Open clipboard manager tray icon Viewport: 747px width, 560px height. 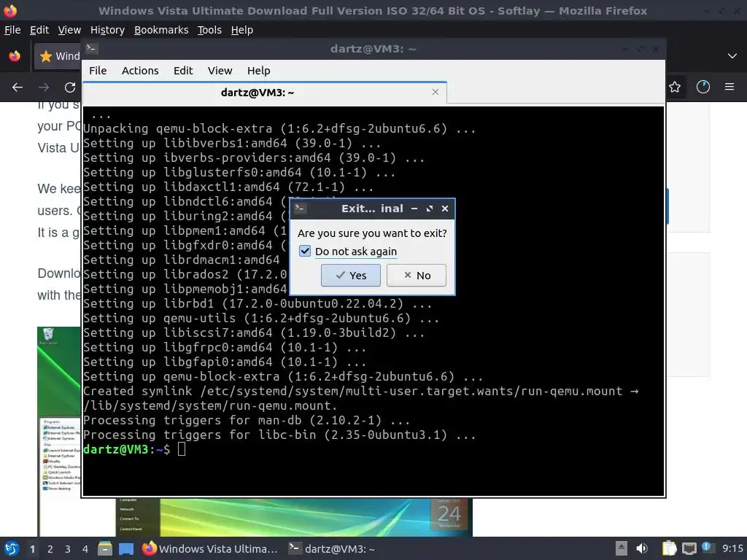pos(669,548)
